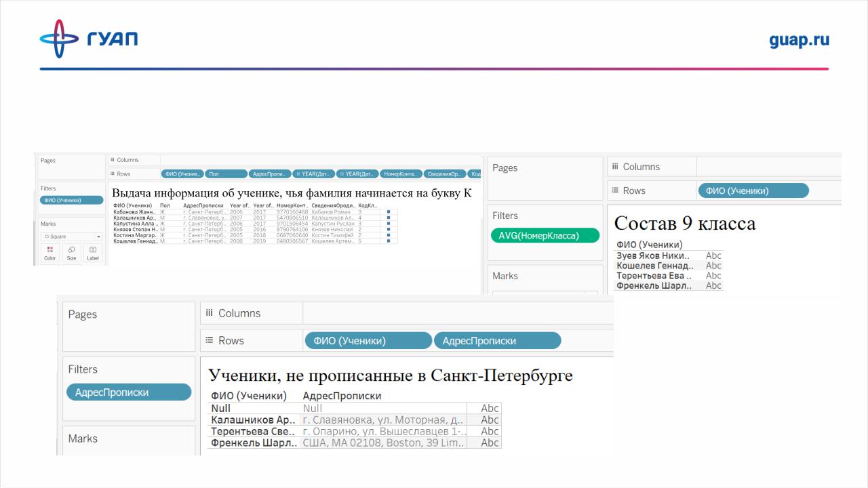The height and width of the screenshot is (488, 868).
Task: Select the Пол pill in Rows shelf
Action: (x=226, y=174)
